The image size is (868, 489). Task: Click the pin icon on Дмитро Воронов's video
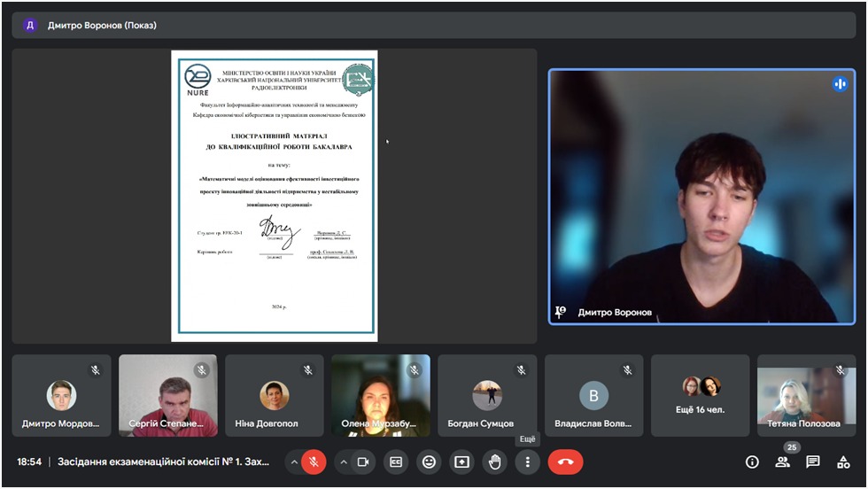pos(560,312)
